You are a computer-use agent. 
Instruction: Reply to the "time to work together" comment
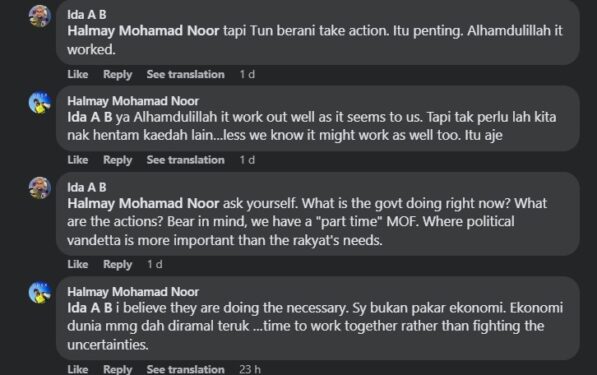coord(118,369)
